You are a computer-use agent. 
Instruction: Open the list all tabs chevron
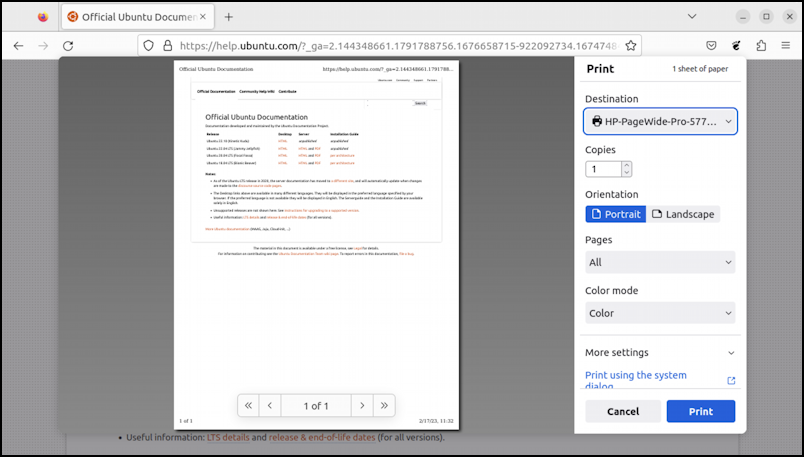tap(692, 16)
